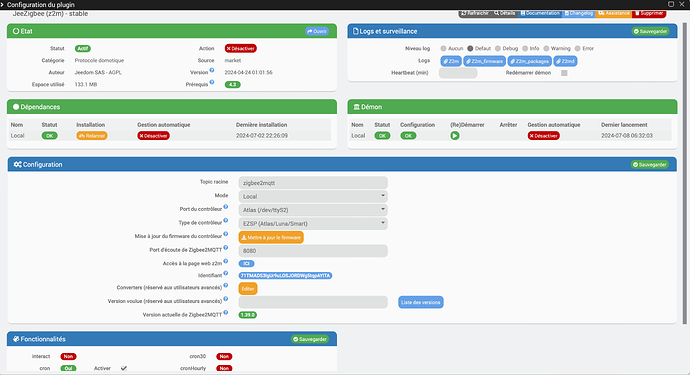Click the orange Assistance button

(x=614, y=13)
